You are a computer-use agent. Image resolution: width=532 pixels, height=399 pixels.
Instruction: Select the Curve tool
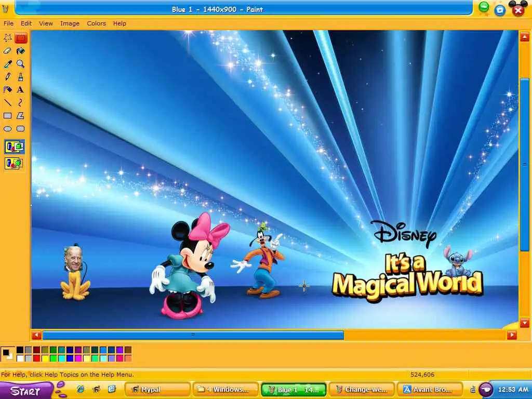[x=21, y=102]
